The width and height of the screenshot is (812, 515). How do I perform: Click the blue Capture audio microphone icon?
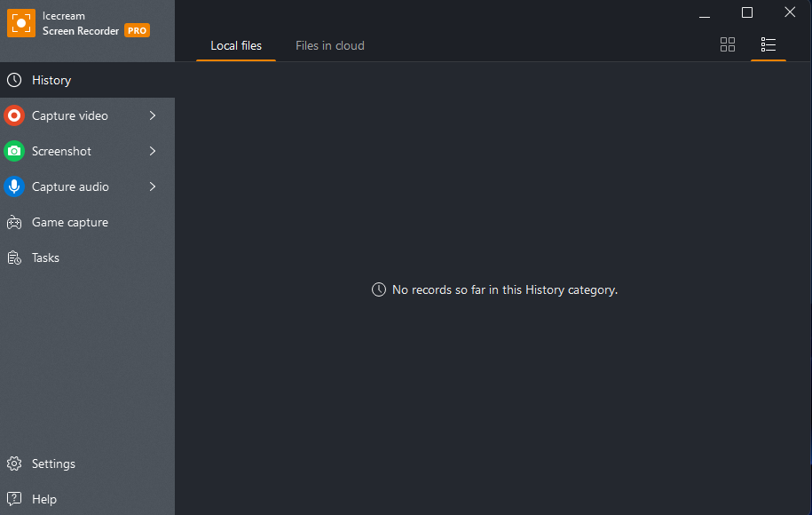click(x=14, y=186)
